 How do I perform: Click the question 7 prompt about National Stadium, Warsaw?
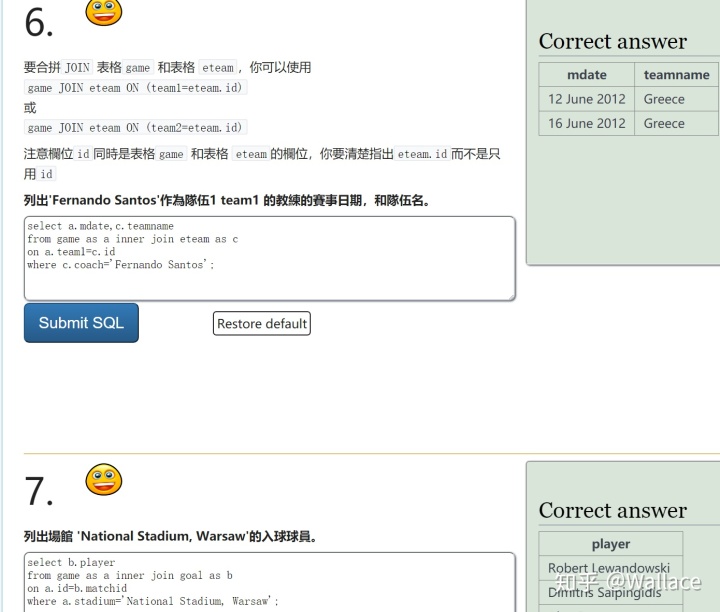pyautogui.click(x=170, y=536)
